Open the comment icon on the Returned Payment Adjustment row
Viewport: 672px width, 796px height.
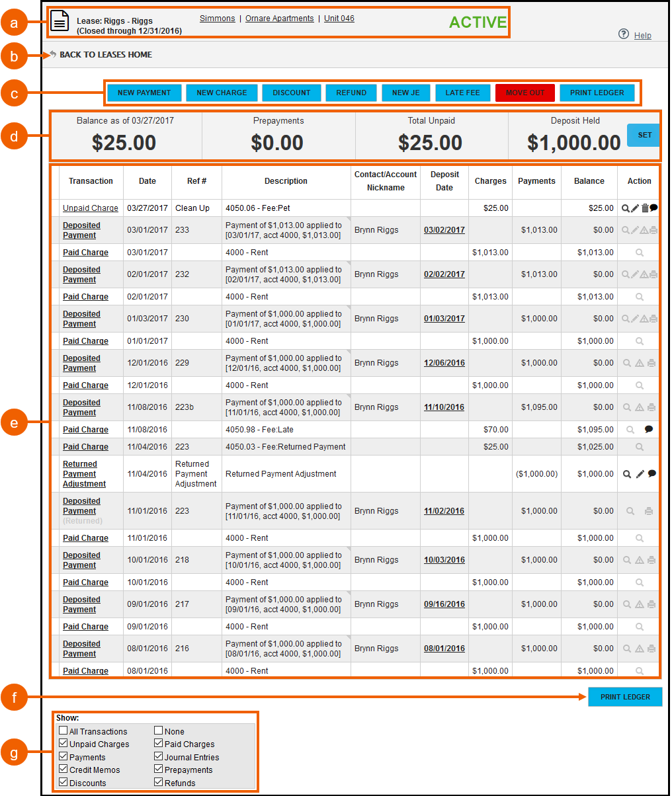coord(651,473)
